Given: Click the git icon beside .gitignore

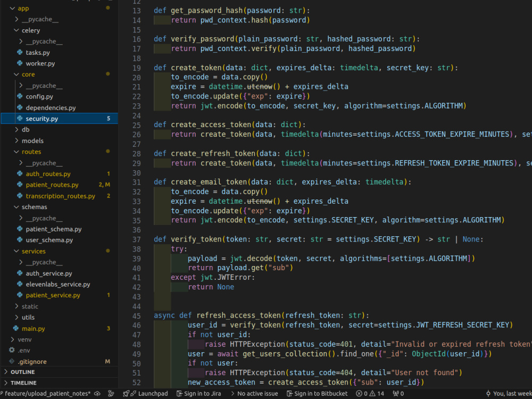Looking at the screenshot, I should coord(12,361).
